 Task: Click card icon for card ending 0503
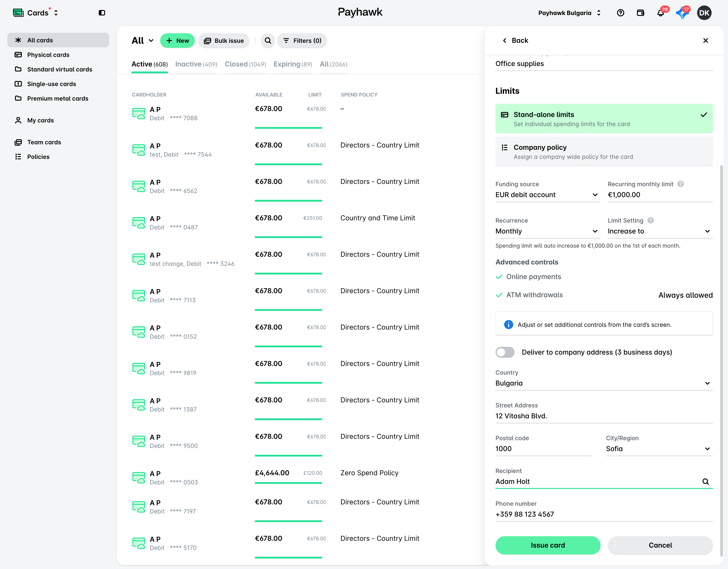(139, 478)
